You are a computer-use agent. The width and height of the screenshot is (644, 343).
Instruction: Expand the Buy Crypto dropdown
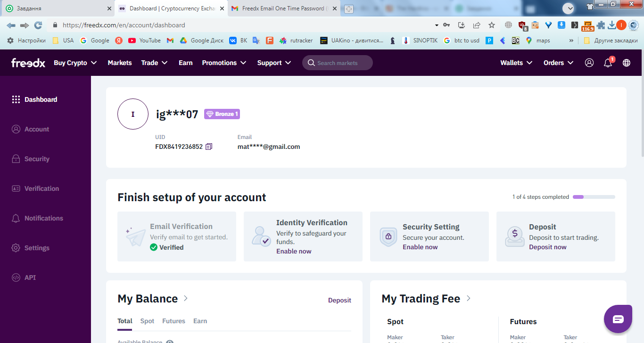coord(75,63)
